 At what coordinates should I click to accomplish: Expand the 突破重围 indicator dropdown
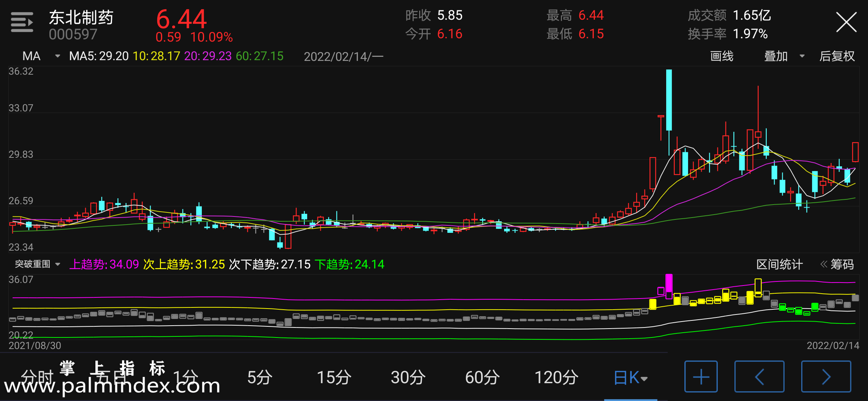[x=37, y=264]
